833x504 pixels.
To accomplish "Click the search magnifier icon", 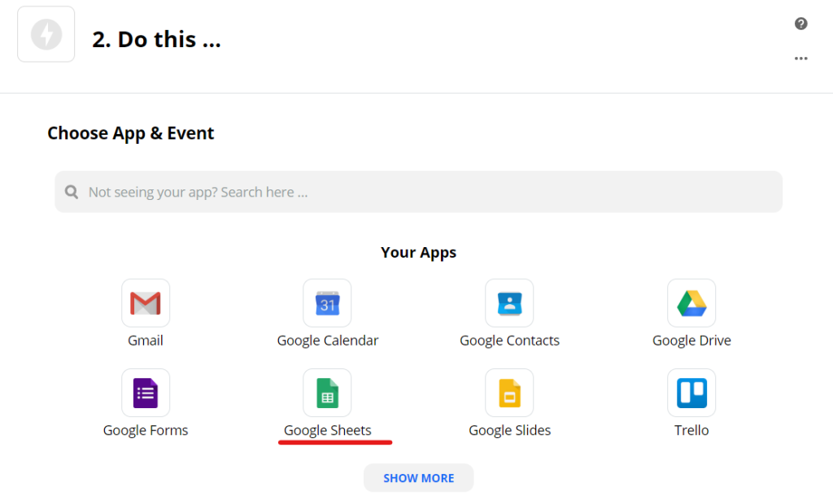I will click(x=72, y=192).
